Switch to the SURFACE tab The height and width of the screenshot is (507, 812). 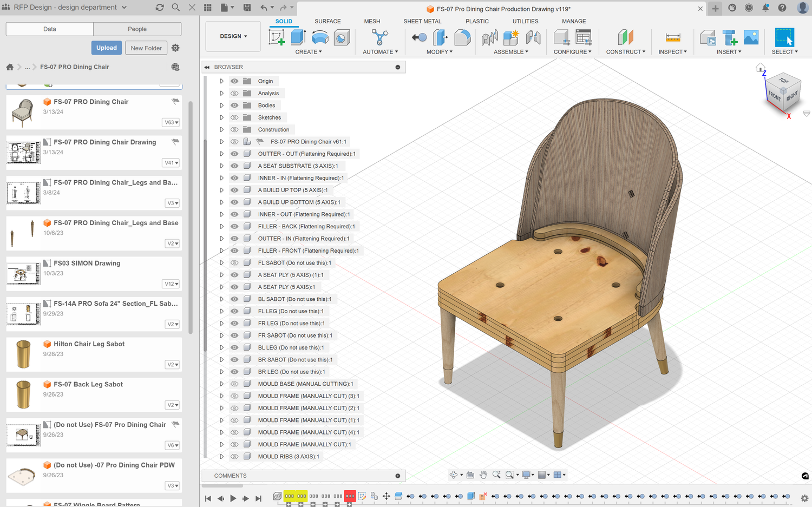[328, 22]
